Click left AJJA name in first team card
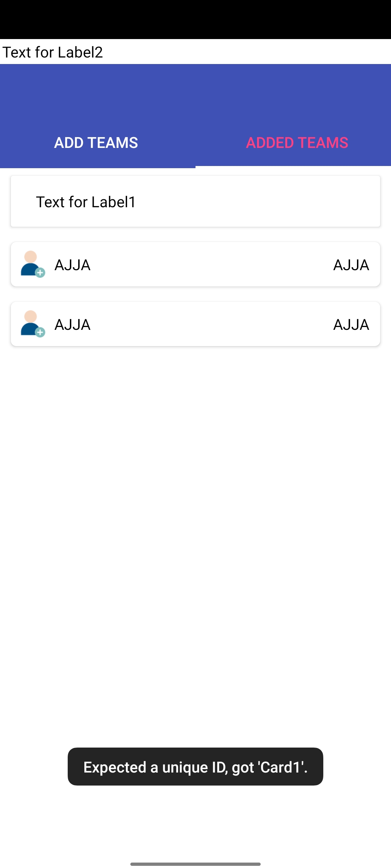This screenshot has height=868, width=391. [x=72, y=265]
